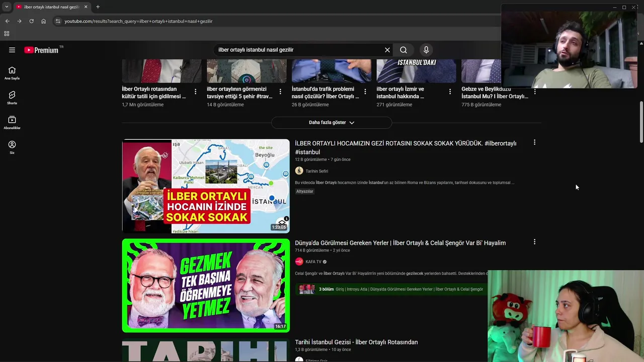Click the Tarihin Sefiri channel avatar
This screenshot has width=644, height=362.
(299, 171)
